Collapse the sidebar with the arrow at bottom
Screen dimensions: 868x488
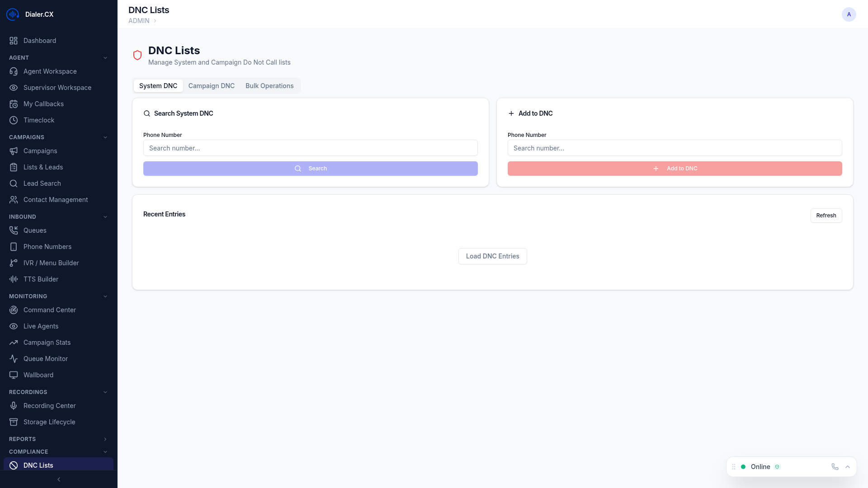point(58,479)
